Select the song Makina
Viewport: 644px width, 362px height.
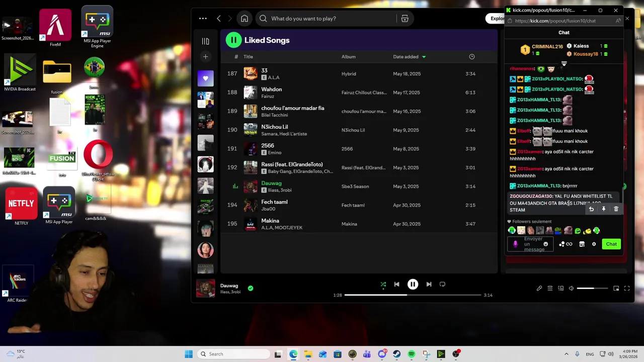359,224
